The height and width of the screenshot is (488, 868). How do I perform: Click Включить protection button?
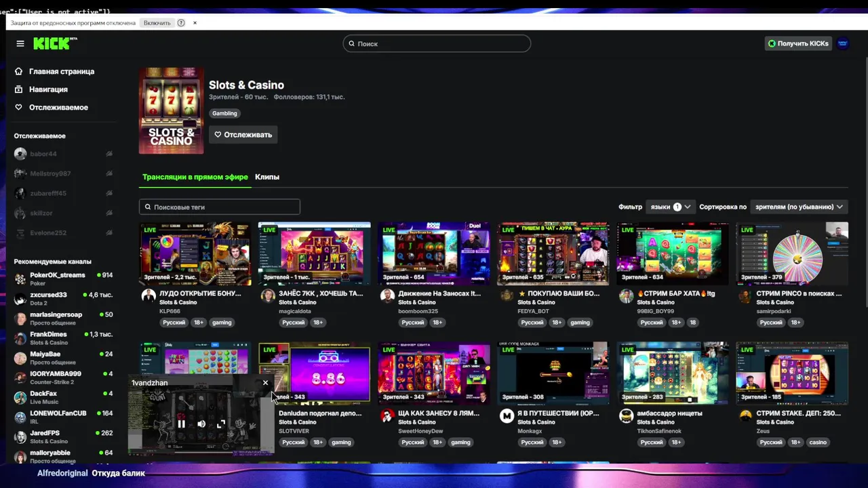pyautogui.click(x=157, y=22)
